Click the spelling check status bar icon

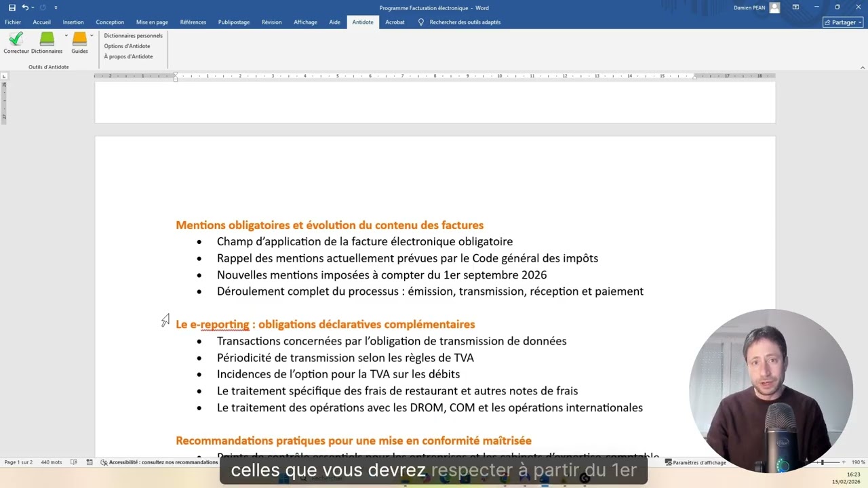click(x=73, y=462)
